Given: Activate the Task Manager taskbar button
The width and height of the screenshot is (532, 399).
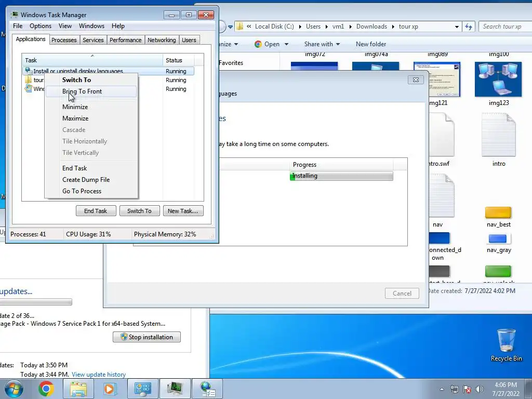Looking at the screenshot, I should [x=175, y=389].
